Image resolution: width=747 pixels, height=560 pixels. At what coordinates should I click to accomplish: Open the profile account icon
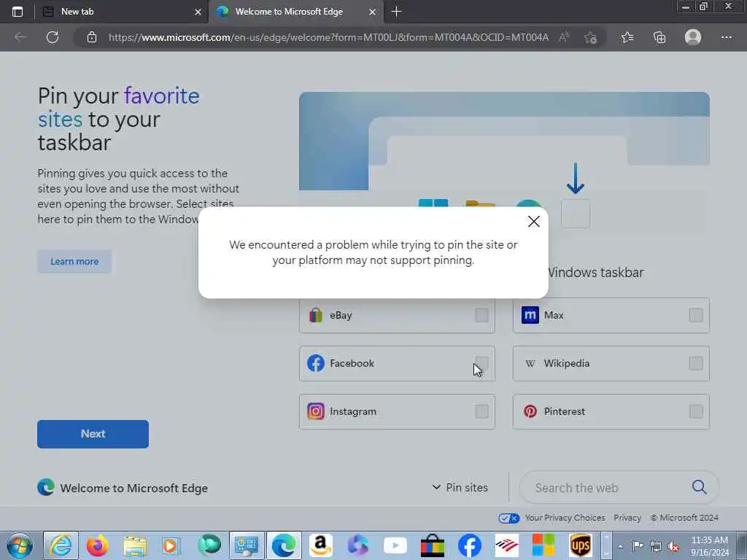click(x=693, y=37)
